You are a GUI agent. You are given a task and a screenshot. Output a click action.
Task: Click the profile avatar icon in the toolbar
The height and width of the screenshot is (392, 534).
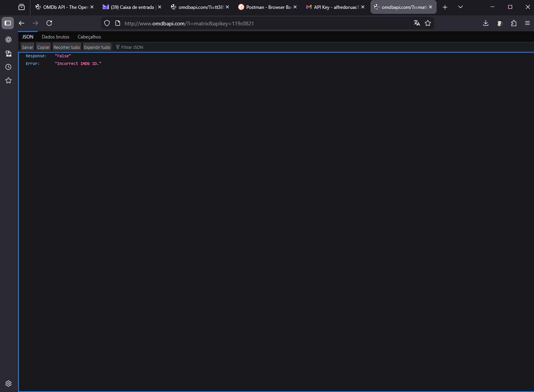point(500,23)
